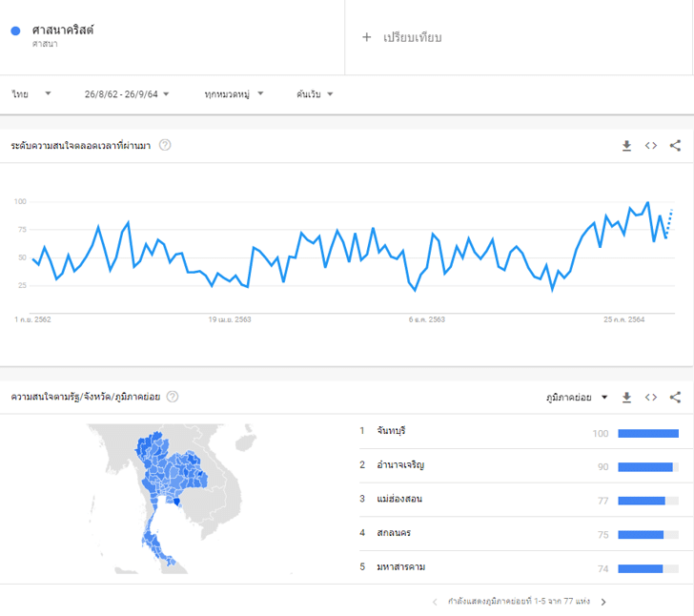Open the ไทย country dropdown
This screenshot has height=616, width=694.
pyautogui.click(x=32, y=94)
